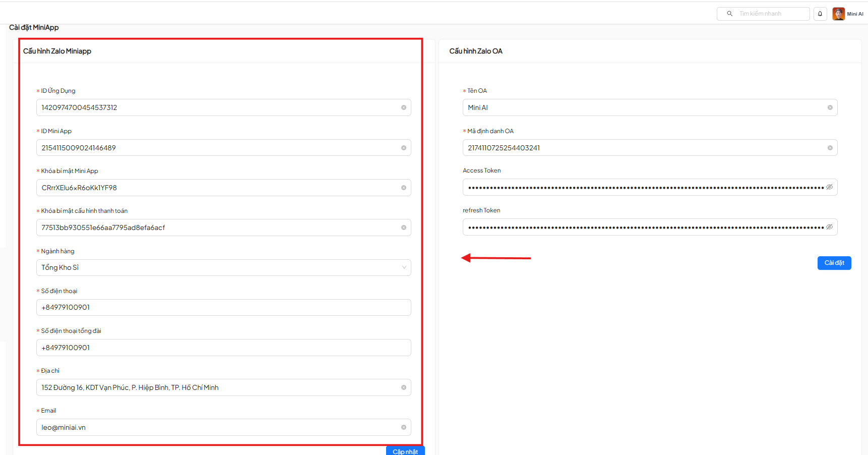Clear the ID Ứng Dụng field
The image size is (868, 455).
point(403,107)
